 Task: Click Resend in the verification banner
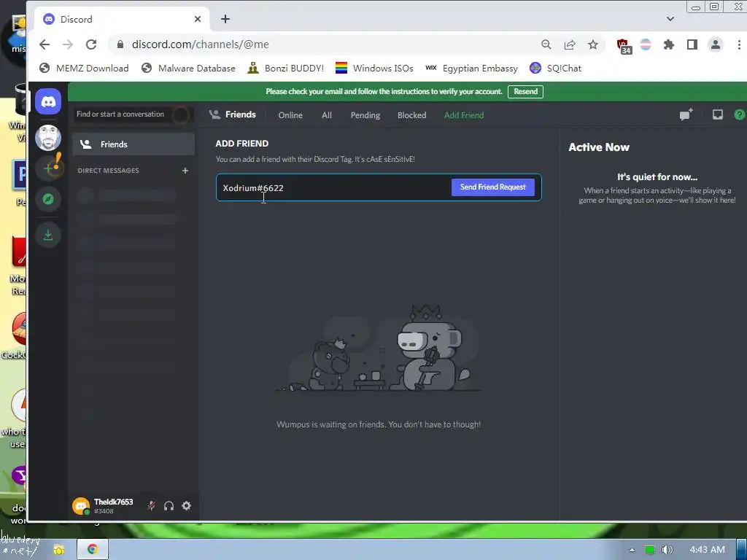[x=525, y=91]
